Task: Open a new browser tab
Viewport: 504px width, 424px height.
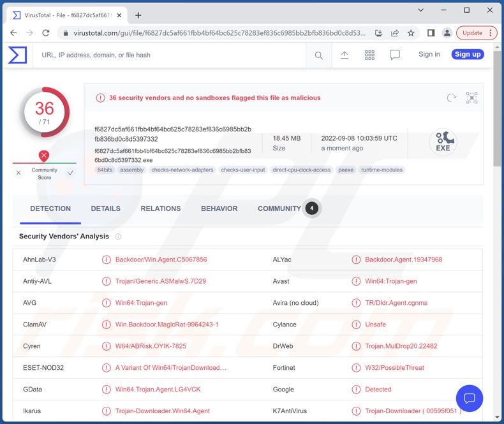Action: click(138, 15)
